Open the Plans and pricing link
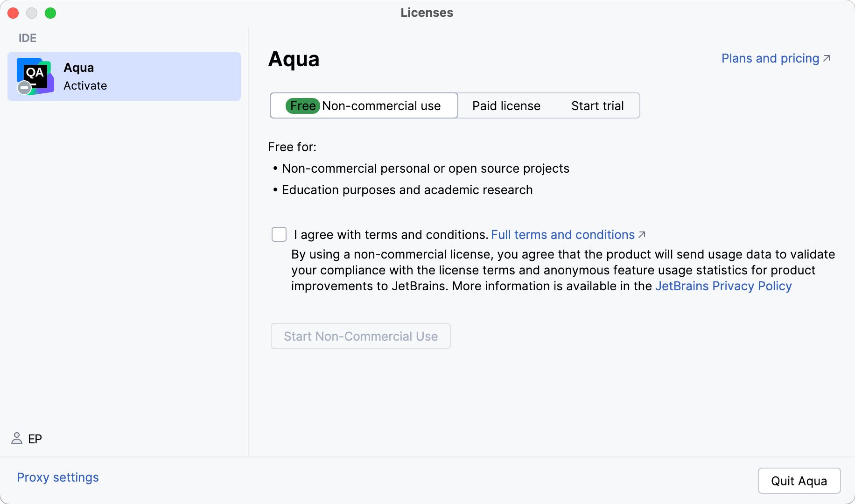 click(771, 58)
